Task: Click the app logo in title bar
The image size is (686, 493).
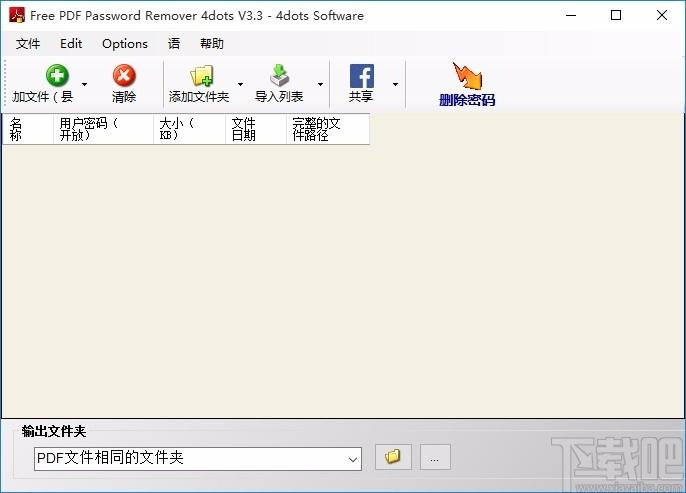Action: click(x=17, y=15)
